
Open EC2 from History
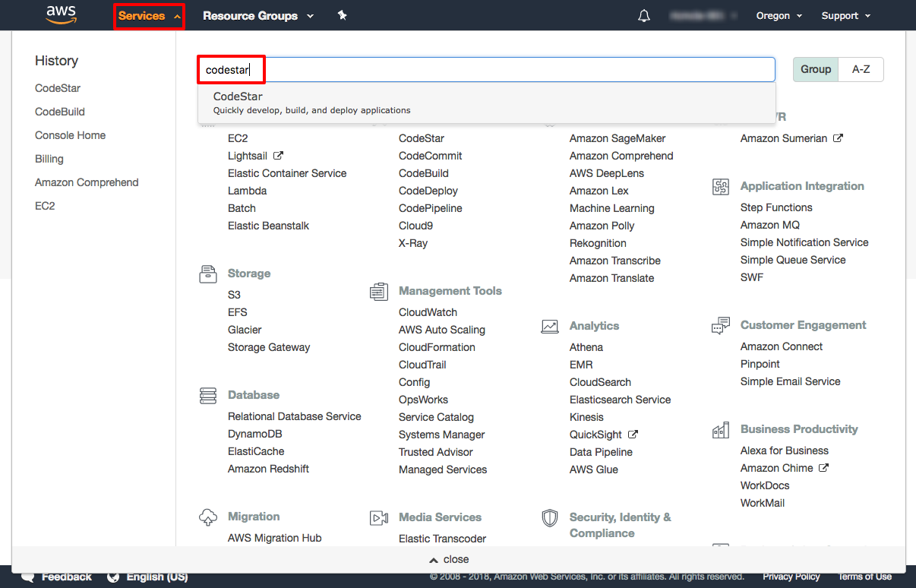click(x=45, y=206)
